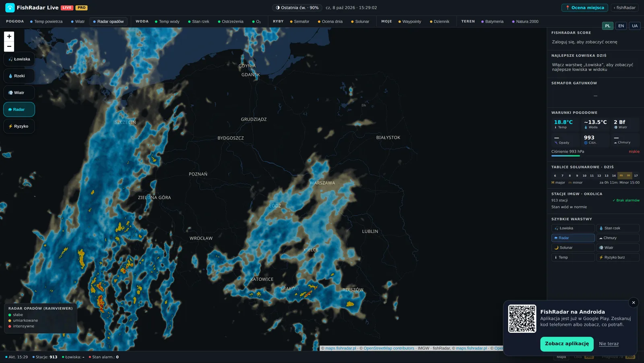This screenshot has height=363, width=644.
Task: Click the moon phase Ostatnia ćw. indicator
Action: click(x=297, y=8)
